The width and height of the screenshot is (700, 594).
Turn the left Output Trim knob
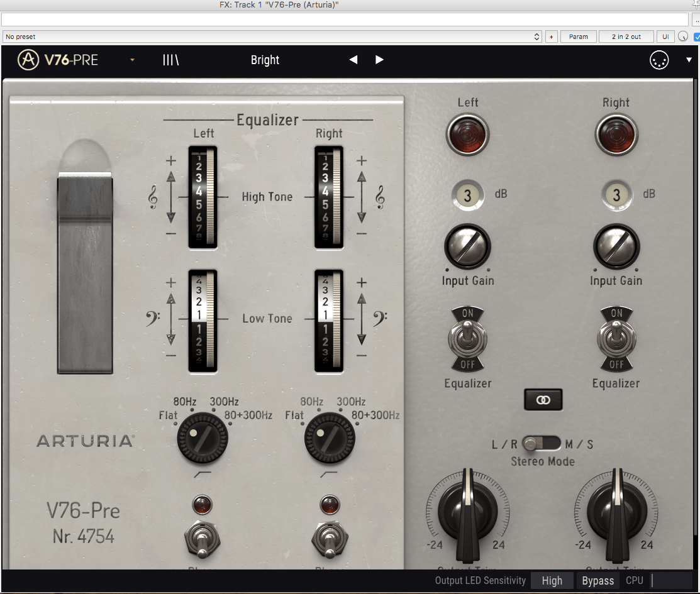pos(467,515)
